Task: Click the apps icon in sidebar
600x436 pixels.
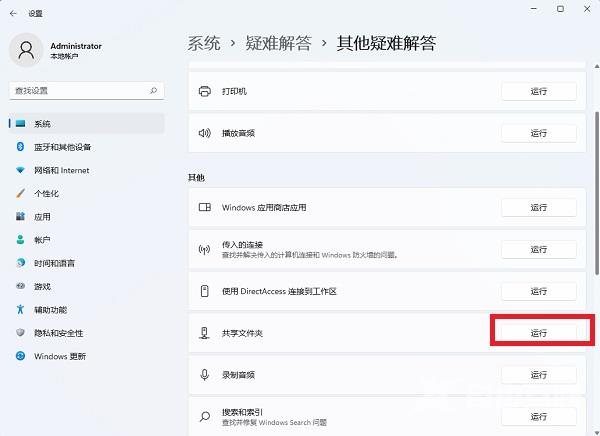Action: pyautogui.click(x=20, y=216)
